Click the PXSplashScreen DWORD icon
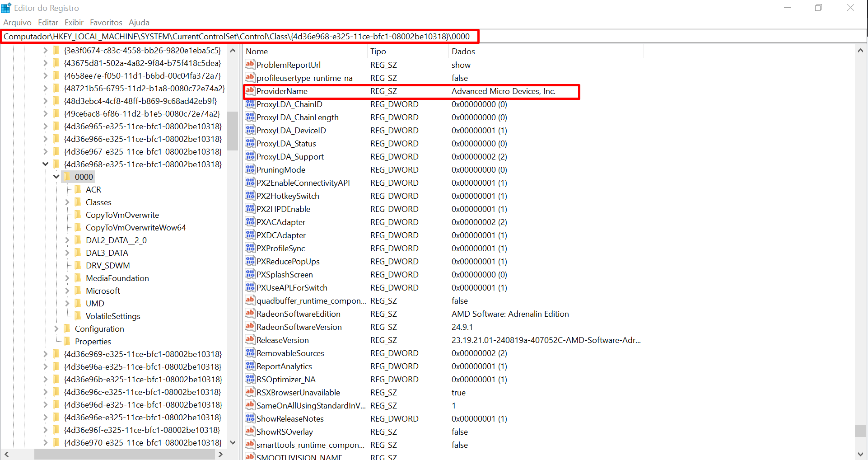 click(250, 274)
